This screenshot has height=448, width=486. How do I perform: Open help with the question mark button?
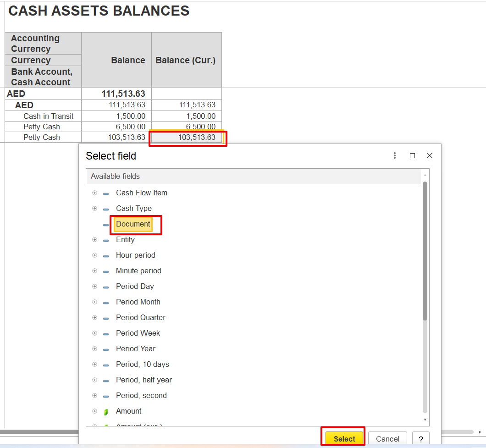(x=420, y=439)
